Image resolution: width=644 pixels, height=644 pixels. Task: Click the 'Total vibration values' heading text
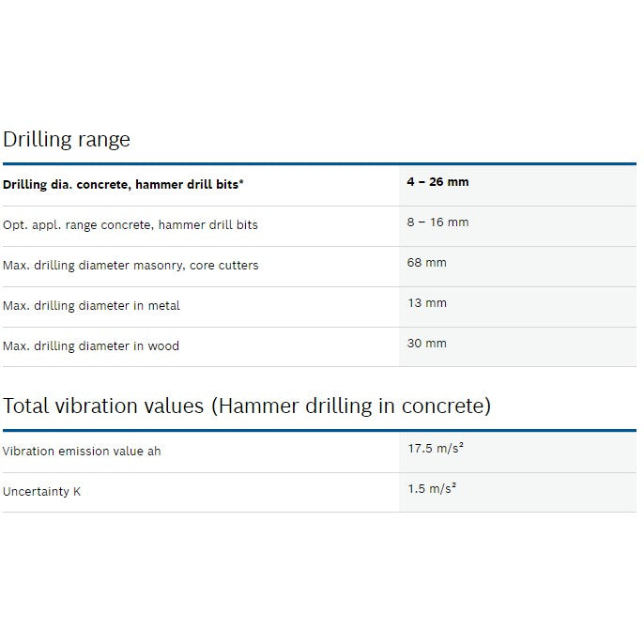click(103, 406)
